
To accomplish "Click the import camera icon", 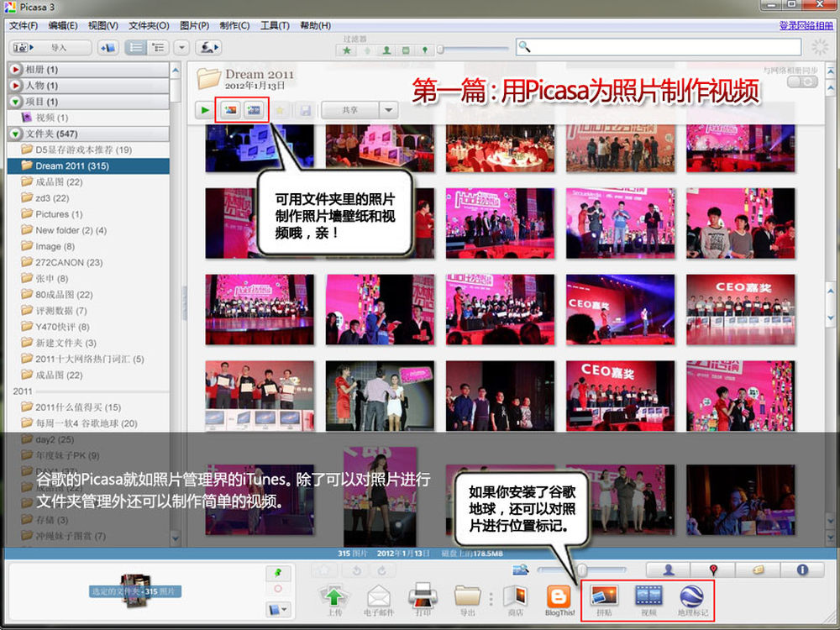I will [23, 48].
